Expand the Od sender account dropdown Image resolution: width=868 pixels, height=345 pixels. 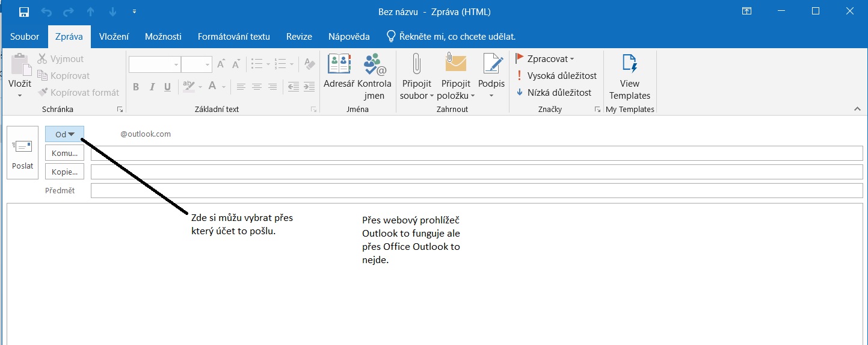tap(64, 134)
